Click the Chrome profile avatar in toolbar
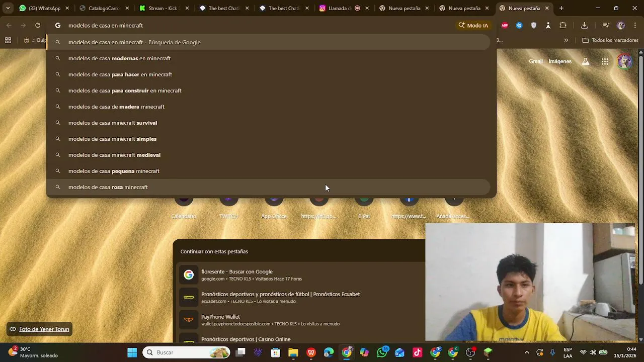The image size is (644, 362). 621,25
